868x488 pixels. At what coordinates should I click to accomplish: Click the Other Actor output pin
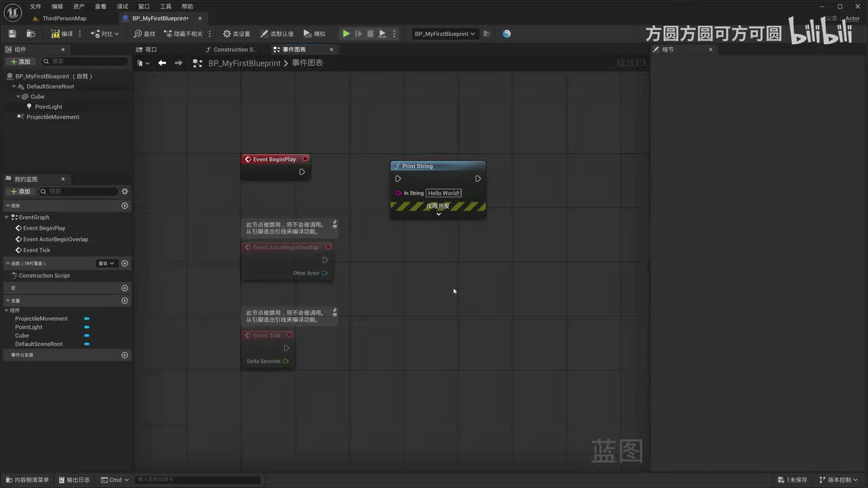325,273
